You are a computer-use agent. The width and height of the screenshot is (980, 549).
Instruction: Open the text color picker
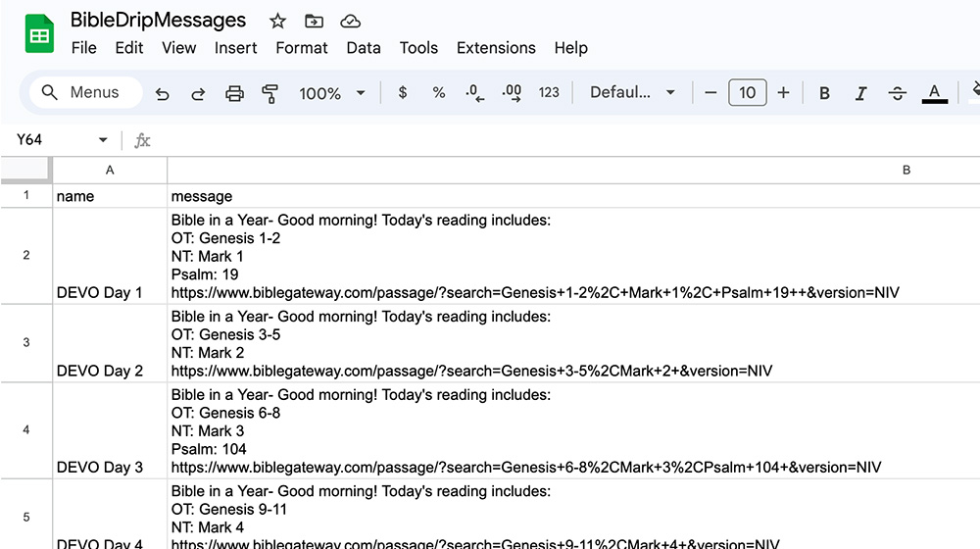click(934, 93)
